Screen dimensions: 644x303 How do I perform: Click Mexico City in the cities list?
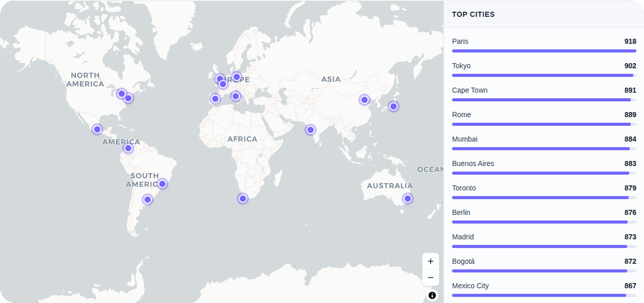click(544, 289)
